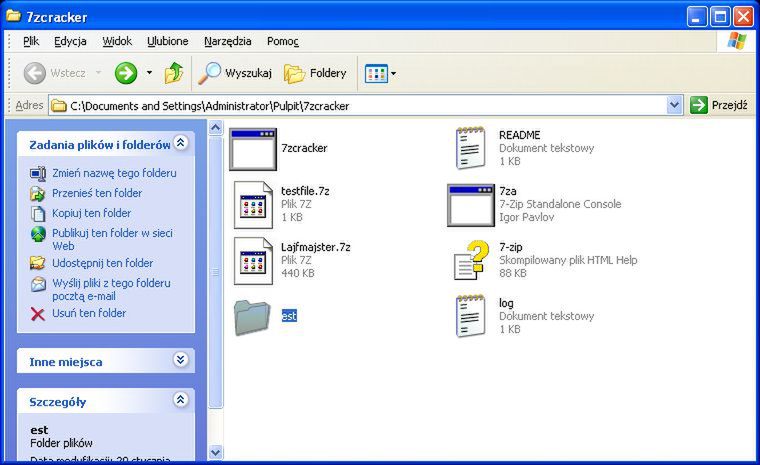Open the Wstecz history dropdown arrow
The width and height of the screenshot is (760, 465).
(x=98, y=73)
